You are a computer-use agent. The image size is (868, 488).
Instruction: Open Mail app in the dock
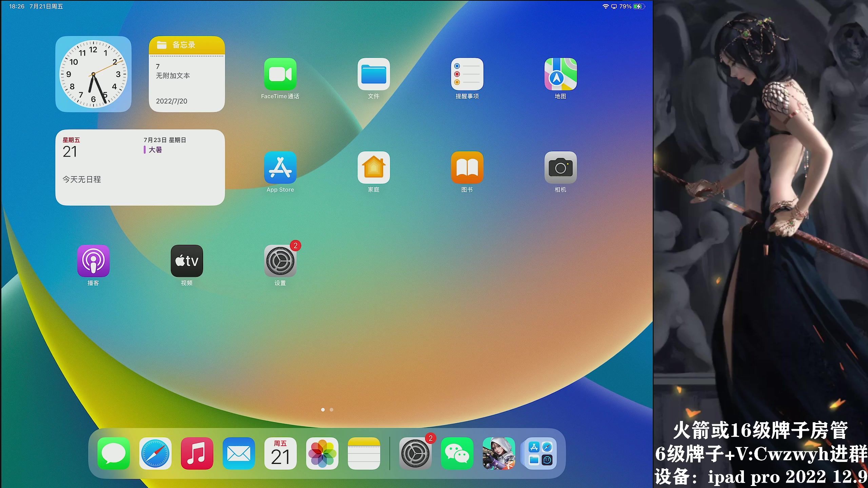239,453
